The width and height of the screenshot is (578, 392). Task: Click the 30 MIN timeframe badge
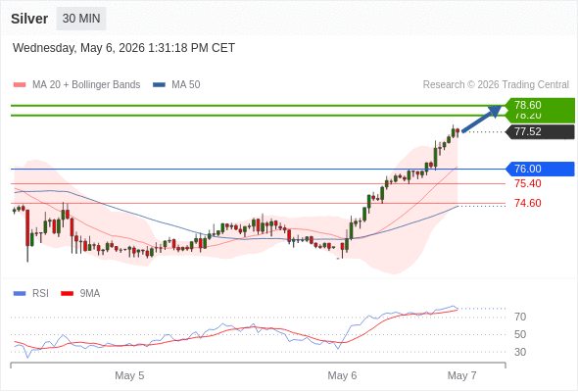[81, 19]
